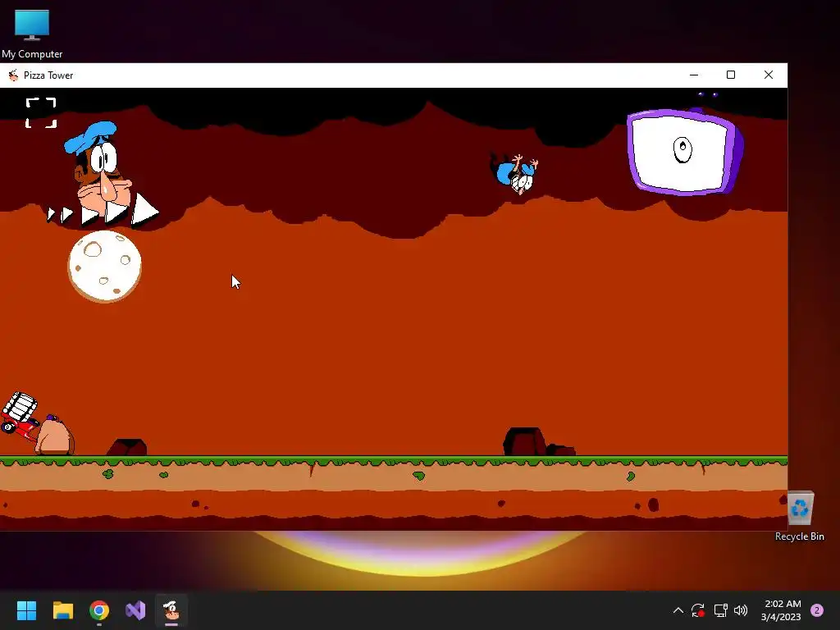Close the Pizza Tower window
Screen dimensions: 840x630
pyautogui.click(x=768, y=75)
